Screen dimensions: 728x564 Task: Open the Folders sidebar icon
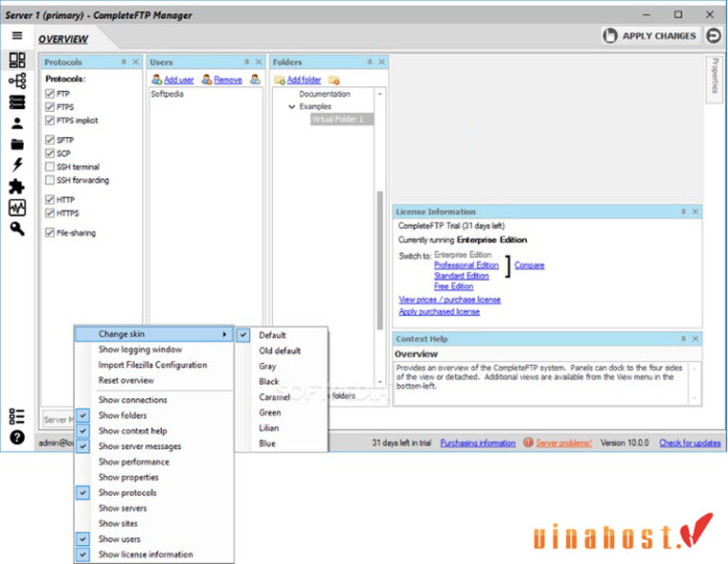pyautogui.click(x=17, y=144)
